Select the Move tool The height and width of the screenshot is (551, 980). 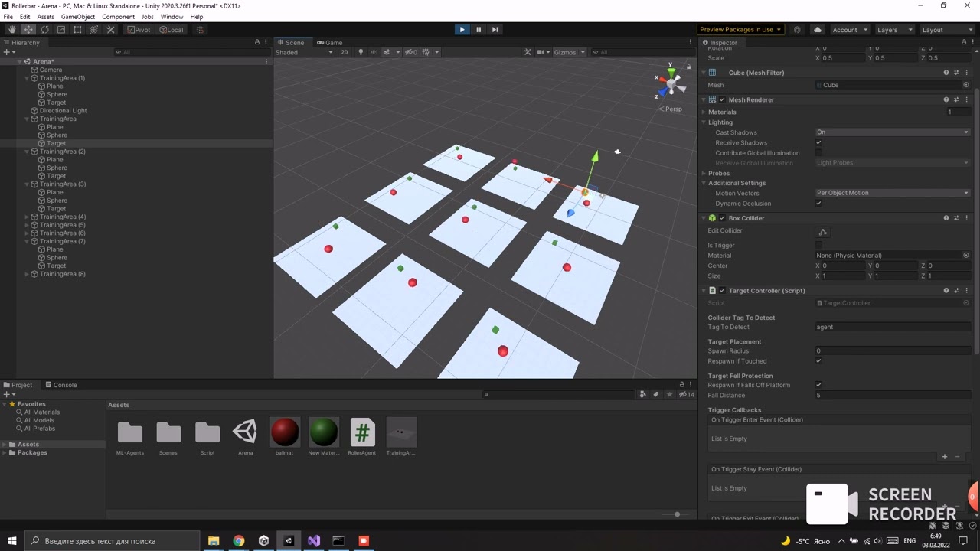coord(28,30)
